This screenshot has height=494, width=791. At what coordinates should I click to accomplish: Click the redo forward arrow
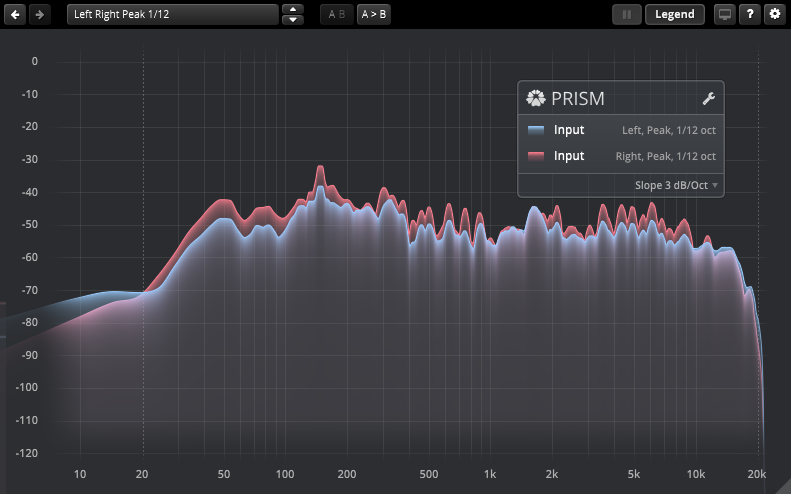(x=38, y=15)
